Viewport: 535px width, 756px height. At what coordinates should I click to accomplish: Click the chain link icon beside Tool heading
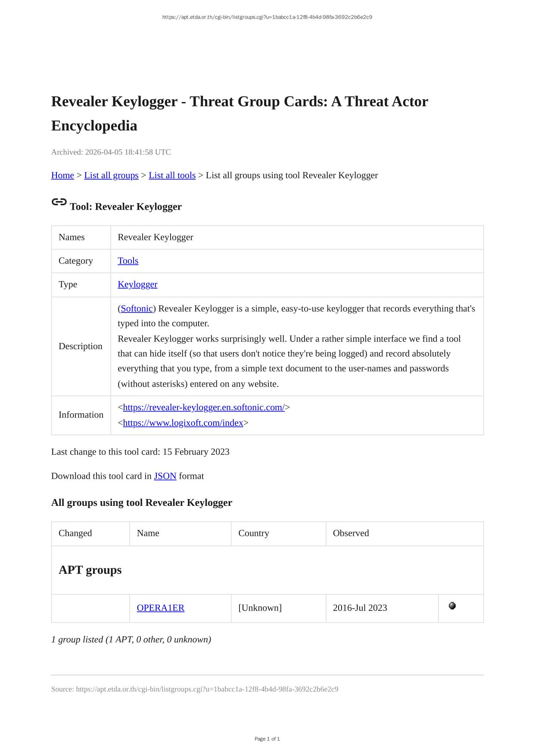(x=59, y=202)
